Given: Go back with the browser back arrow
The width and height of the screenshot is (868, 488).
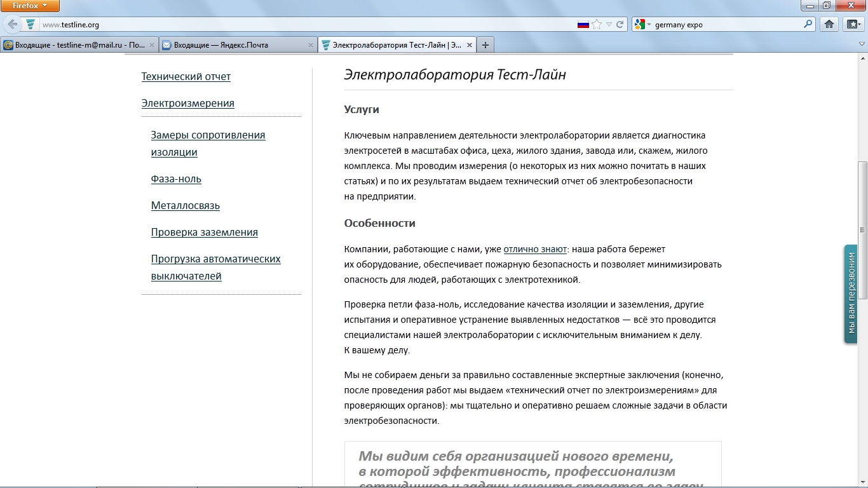Looking at the screenshot, I should pyautogui.click(x=12, y=25).
